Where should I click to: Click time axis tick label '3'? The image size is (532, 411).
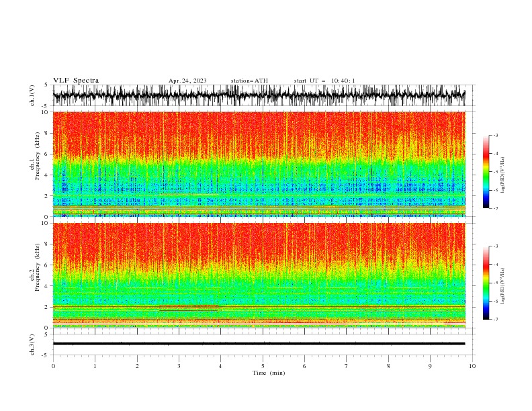(x=179, y=366)
